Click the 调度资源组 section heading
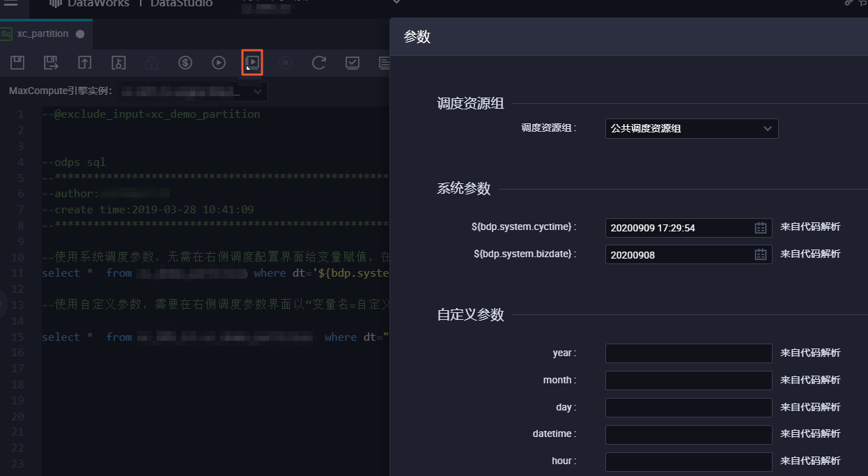 pos(470,105)
